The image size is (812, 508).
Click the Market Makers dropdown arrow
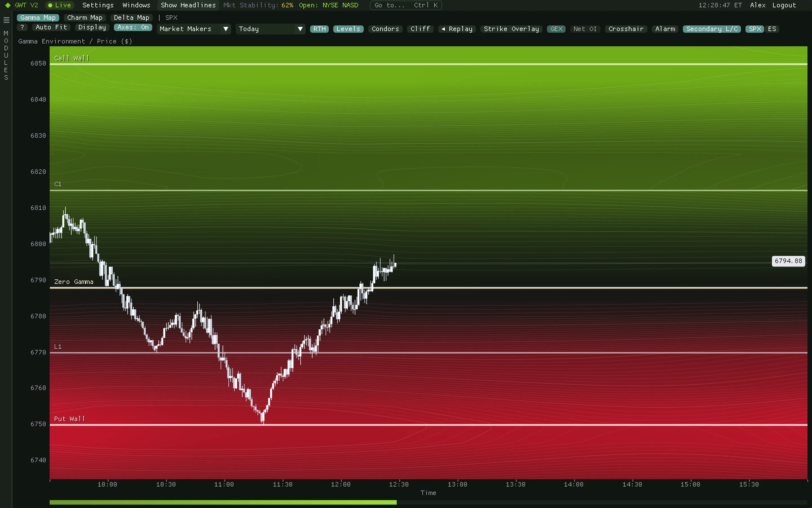(x=226, y=29)
